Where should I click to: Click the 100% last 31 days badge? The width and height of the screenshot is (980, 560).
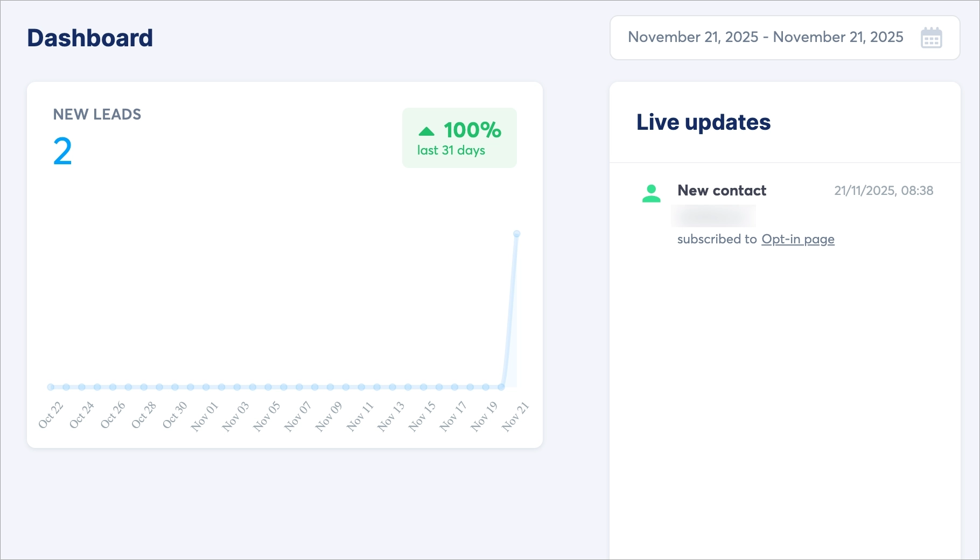459,138
